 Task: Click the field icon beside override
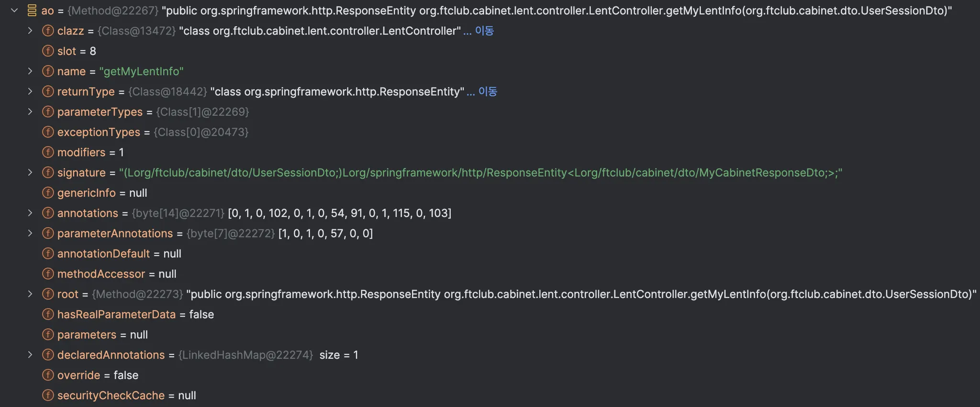pyautogui.click(x=48, y=375)
